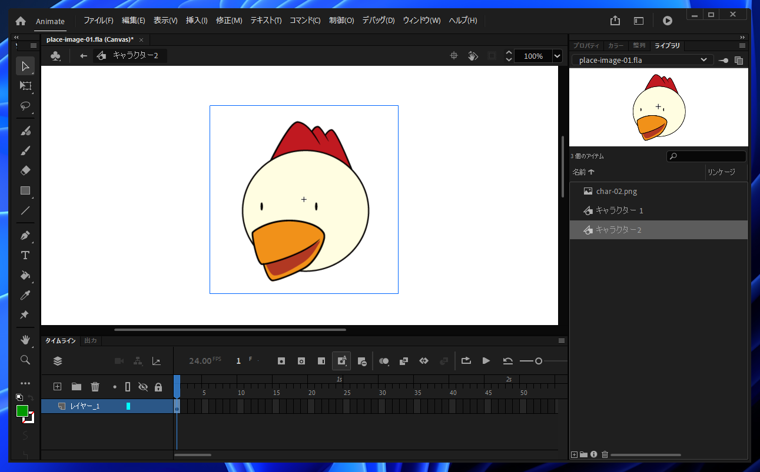This screenshot has width=760, height=472.
Task: Select char-02.png in the library list
Action: 616,191
